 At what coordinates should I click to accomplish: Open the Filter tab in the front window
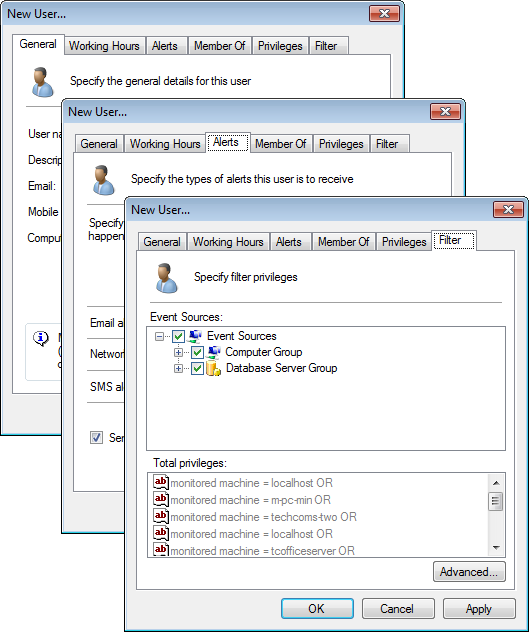click(454, 240)
